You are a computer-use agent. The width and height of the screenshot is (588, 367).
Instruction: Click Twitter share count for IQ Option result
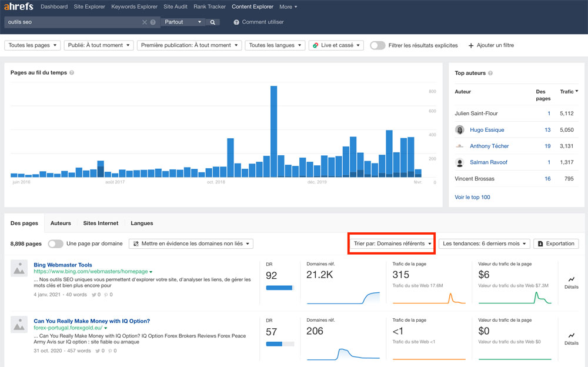tap(100, 351)
